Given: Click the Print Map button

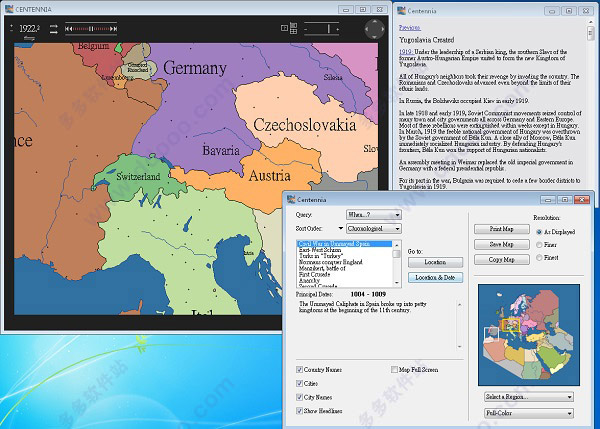Looking at the screenshot, I should [502, 229].
